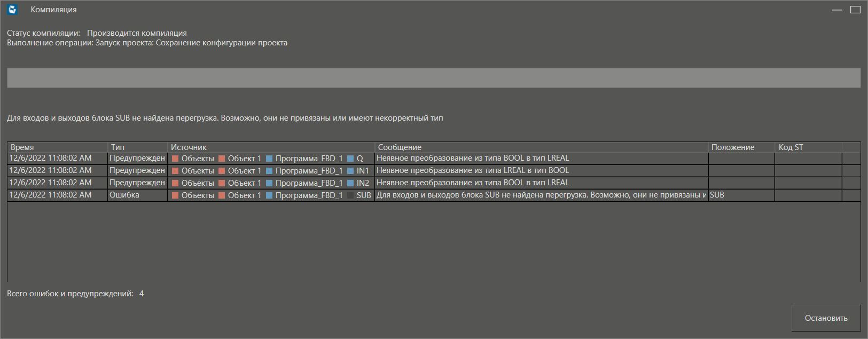Click the Источник column header
868x339 pixels.
pyautogui.click(x=271, y=147)
